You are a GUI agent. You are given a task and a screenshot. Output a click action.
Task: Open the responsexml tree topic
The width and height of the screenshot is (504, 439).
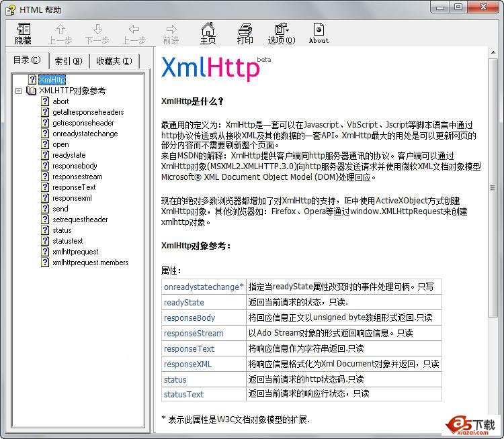pos(72,198)
